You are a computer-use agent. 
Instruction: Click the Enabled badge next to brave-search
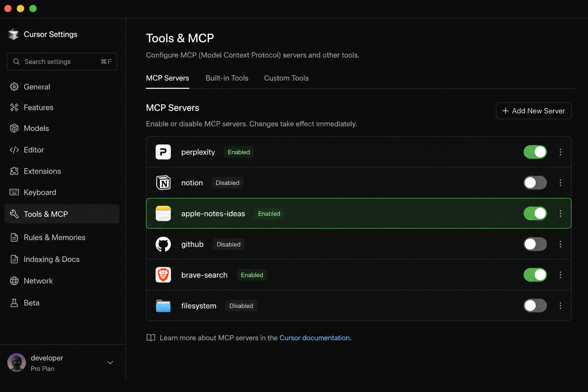[252, 275]
